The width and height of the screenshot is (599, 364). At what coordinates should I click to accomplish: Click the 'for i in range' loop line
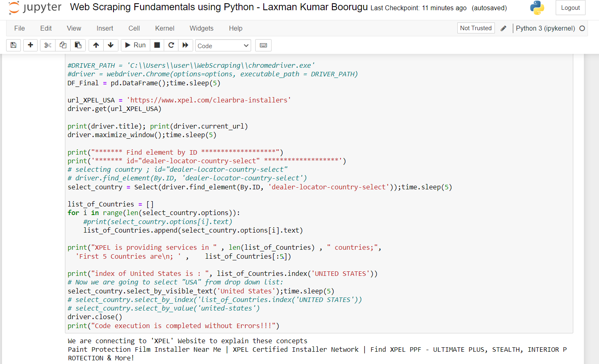click(154, 213)
